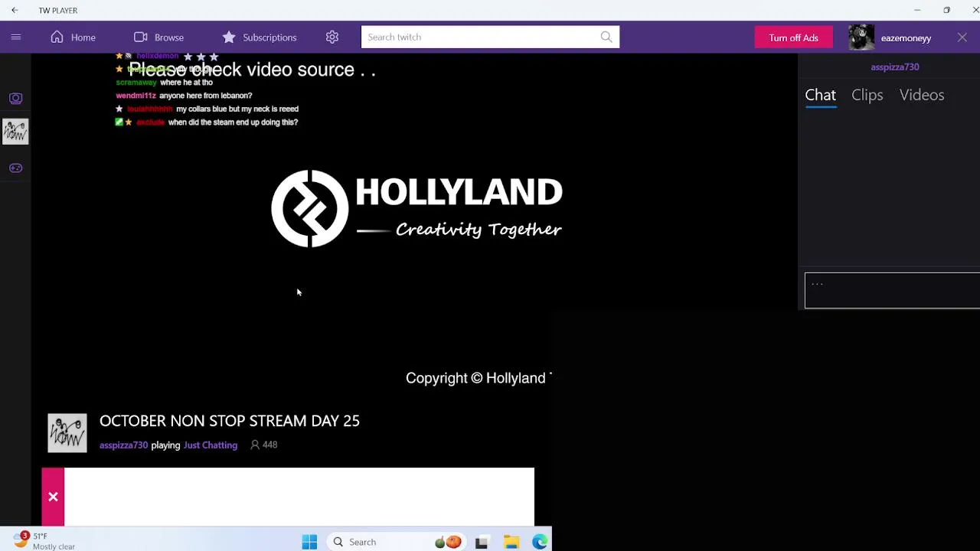Click the Hollyland logo in video player
The height and width of the screenshot is (551, 980).
[416, 208]
